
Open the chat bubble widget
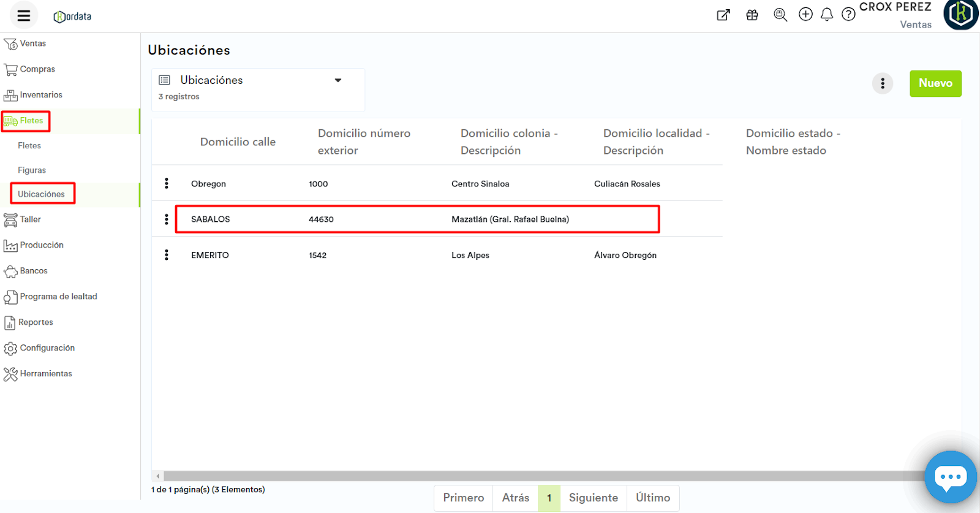point(950,477)
